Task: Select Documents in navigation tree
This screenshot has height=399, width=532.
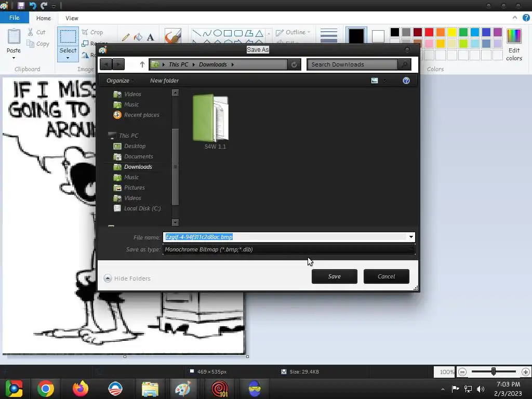Action: [x=134, y=156]
